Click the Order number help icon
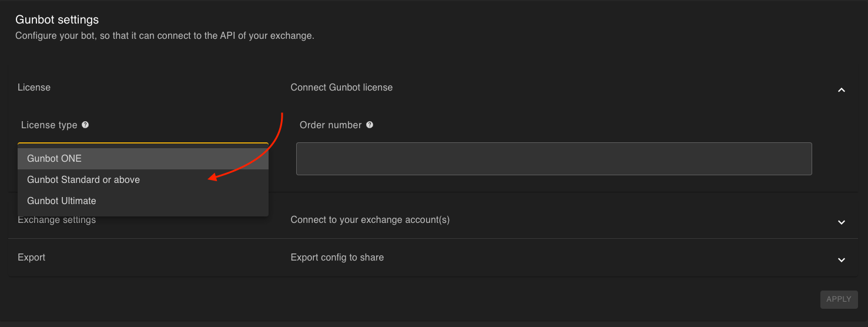Viewport: 868px width, 327px height. (370, 125)
